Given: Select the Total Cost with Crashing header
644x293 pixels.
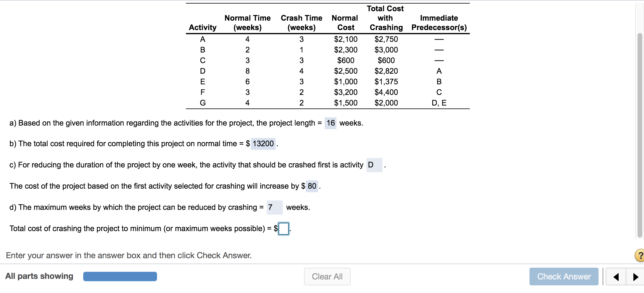Looking at the screenshot, I should (x=385, y=18).
